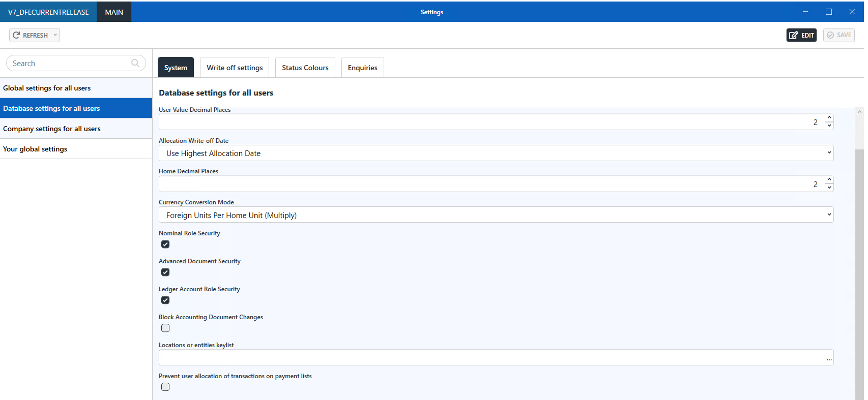The height and width of the screenshot is (400, 868).
Task: Uncheck Nominal Role Security checkbox
Action: [x=165, y=244]
